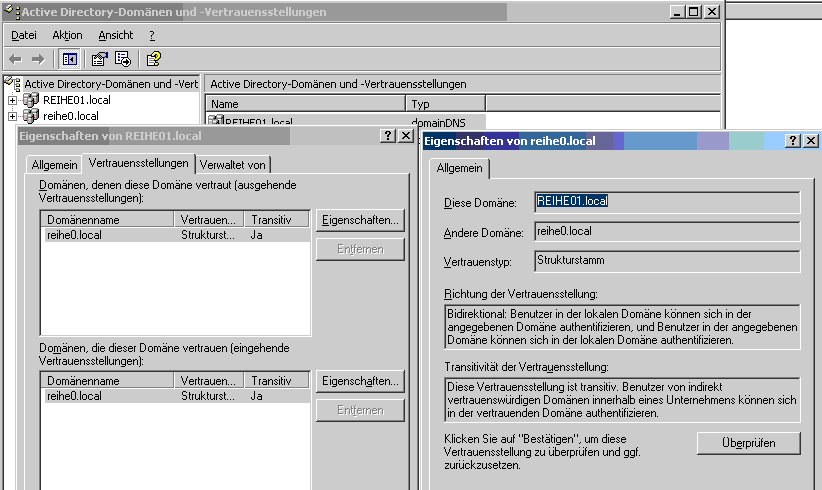Open the Aktion menu
This screenshot has width=822, height=490.
coord(67,35)
